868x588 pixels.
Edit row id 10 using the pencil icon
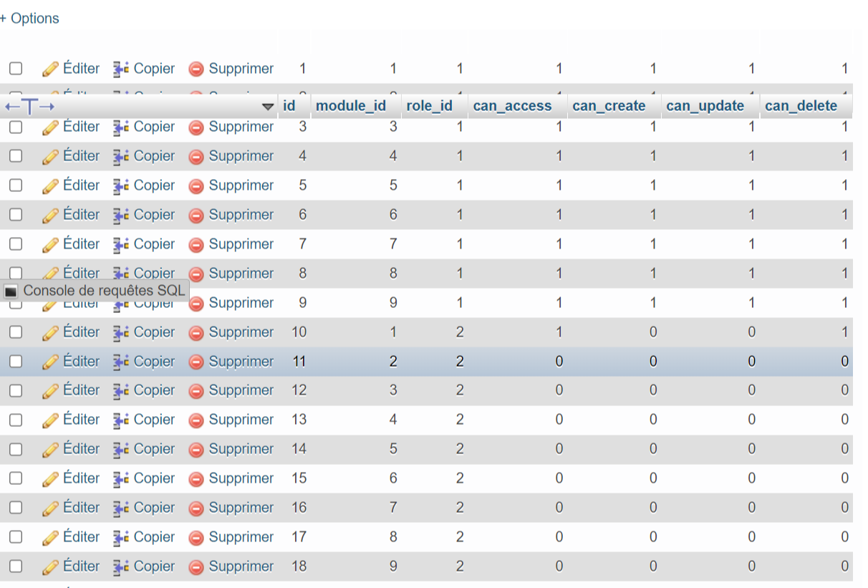coord(50,333)
